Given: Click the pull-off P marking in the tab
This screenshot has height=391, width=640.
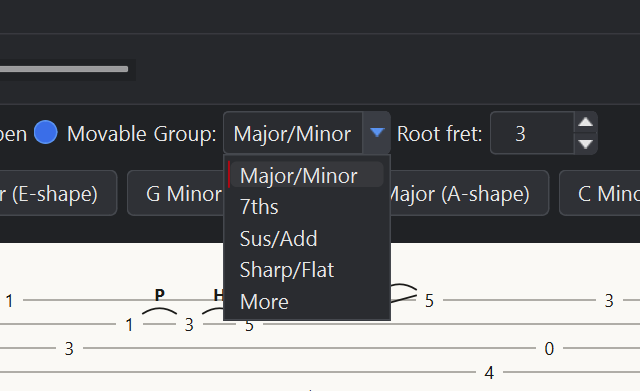Looking at the screenshot, I should click(160, 294).
